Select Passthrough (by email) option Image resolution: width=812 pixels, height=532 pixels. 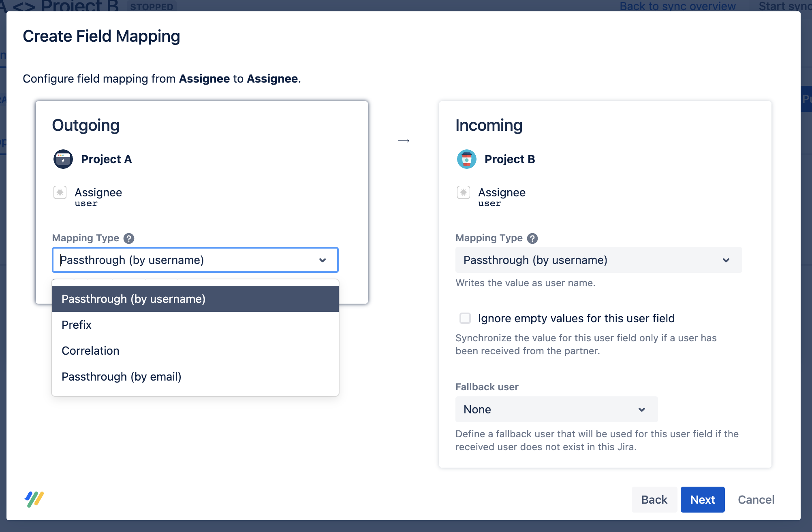pyautogui.click(x=121, y=377)
